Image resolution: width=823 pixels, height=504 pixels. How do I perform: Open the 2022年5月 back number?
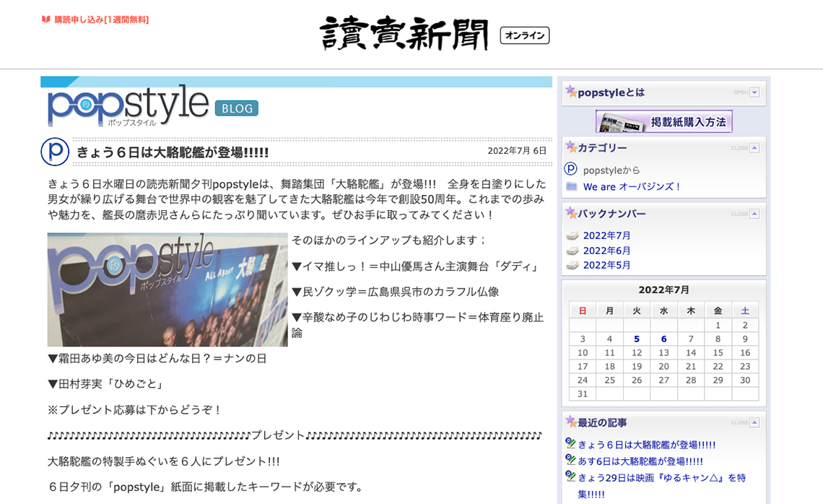click(x=606, y=265)
